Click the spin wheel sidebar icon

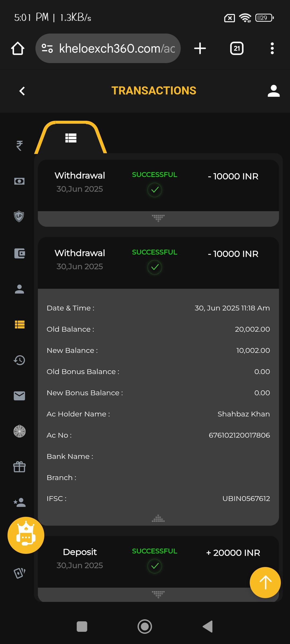(x=19, y=431)
